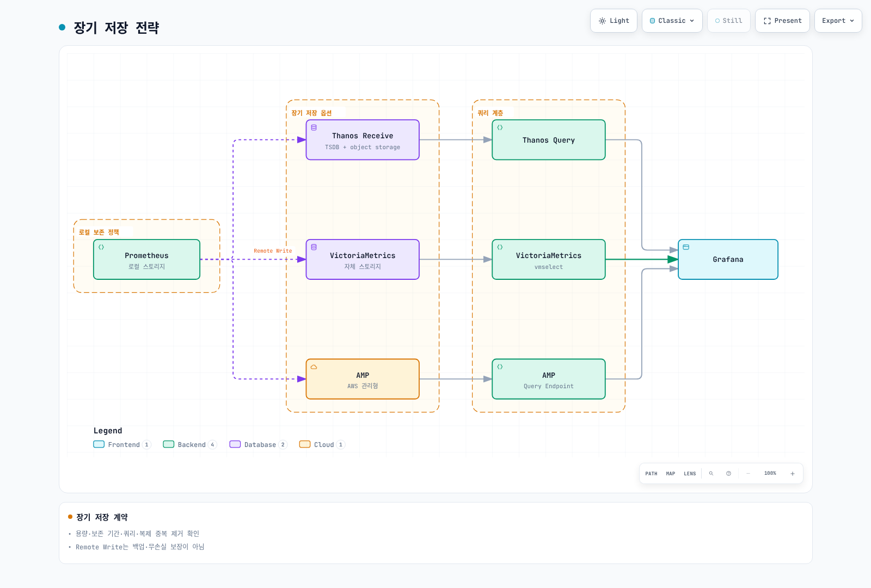Select the Grafana node

[728, 260]
